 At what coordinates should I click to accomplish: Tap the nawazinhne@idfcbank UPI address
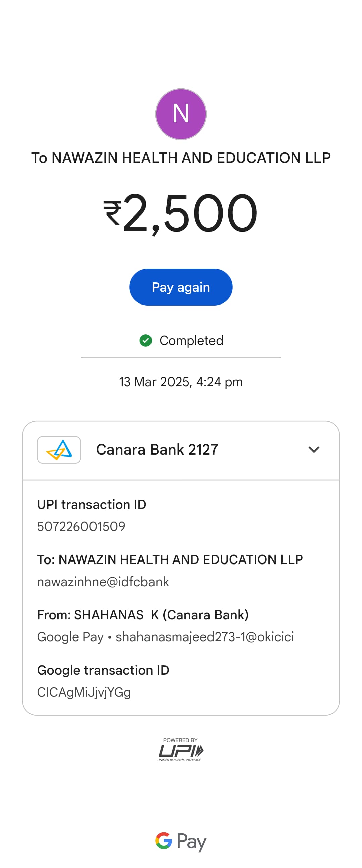pos(103,582)
